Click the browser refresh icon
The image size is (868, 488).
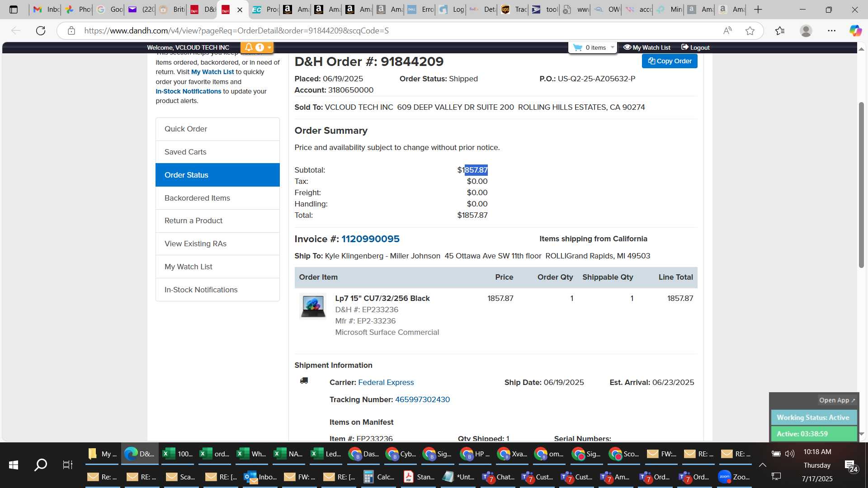pyautogui.click(x=41, y=31)
